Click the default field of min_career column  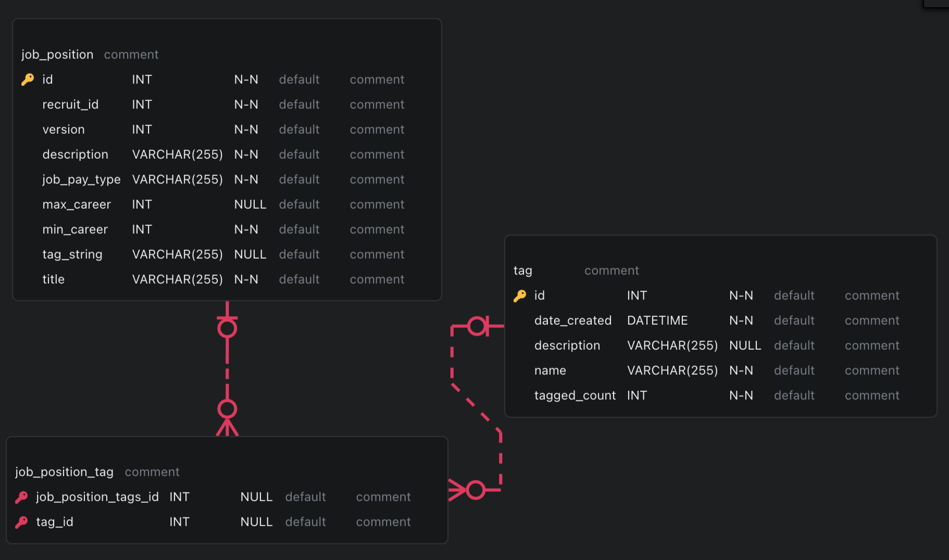(x=299, y=230)
